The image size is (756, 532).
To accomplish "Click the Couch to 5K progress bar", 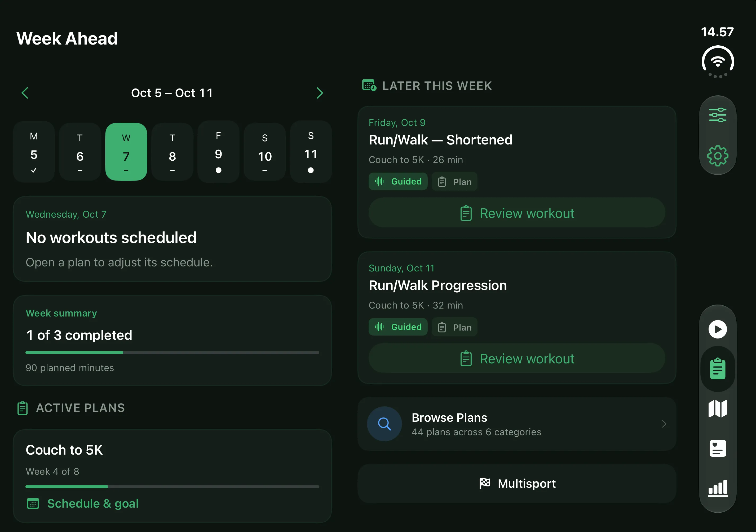I will [x=172, y=487].
